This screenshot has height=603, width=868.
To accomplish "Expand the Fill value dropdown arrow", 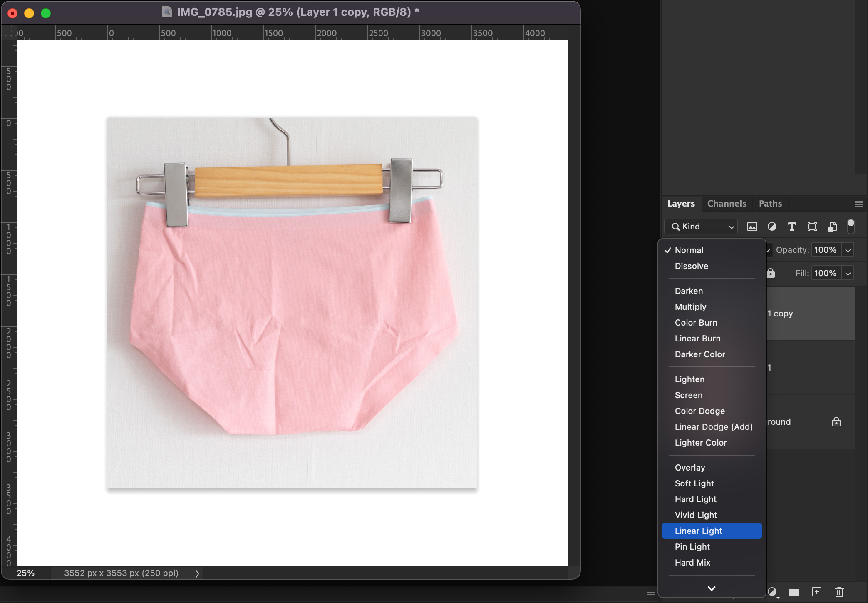I will coord(848,274).
